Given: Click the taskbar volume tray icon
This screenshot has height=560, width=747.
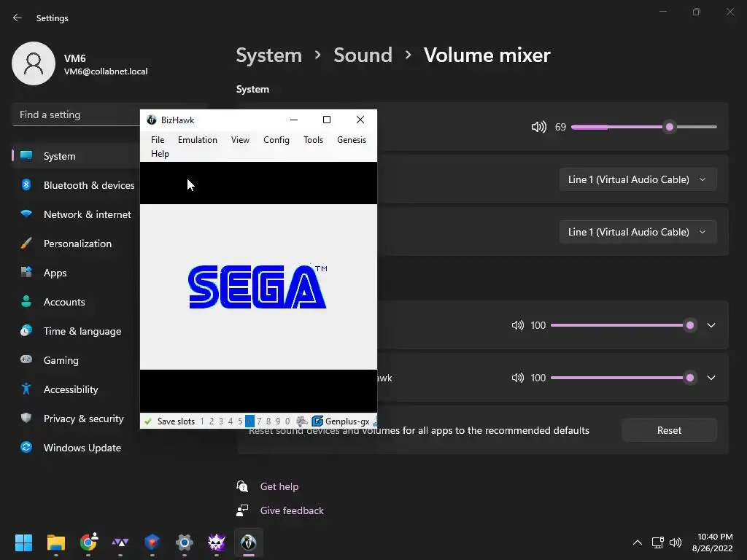Looking at the screenshot, I should click(676, 542).
